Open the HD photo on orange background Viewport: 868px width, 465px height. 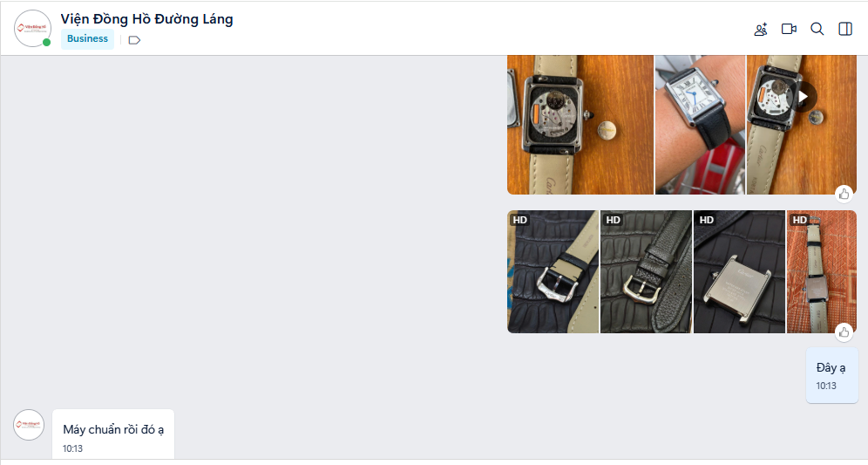pyautogui.click(x=822, y=271)
